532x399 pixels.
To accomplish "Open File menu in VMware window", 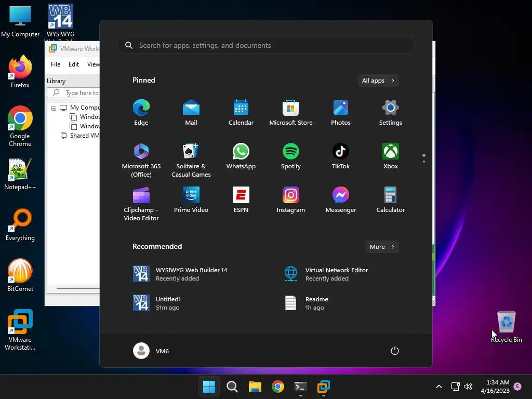I will [56, 64].
